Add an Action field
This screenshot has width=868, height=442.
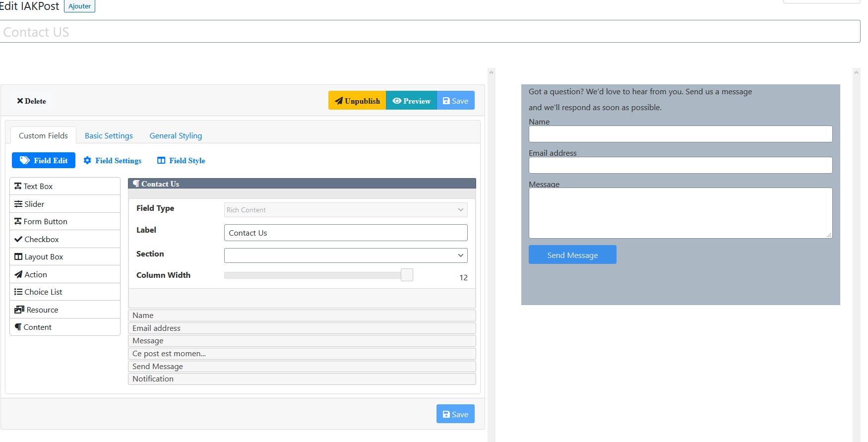65,274
